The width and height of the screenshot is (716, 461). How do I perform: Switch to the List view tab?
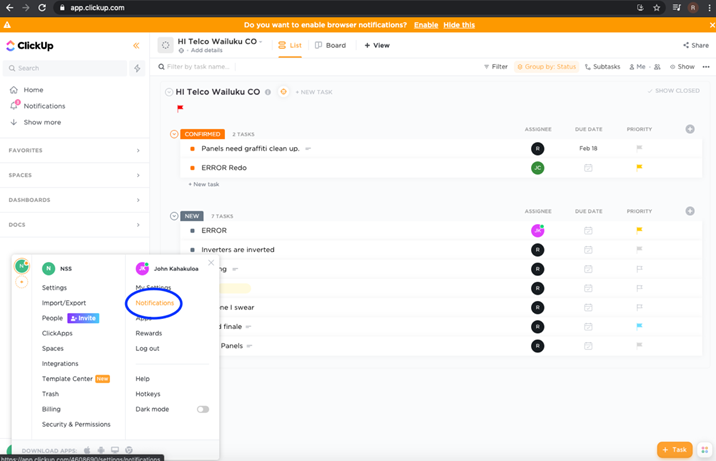coord(290,46)
